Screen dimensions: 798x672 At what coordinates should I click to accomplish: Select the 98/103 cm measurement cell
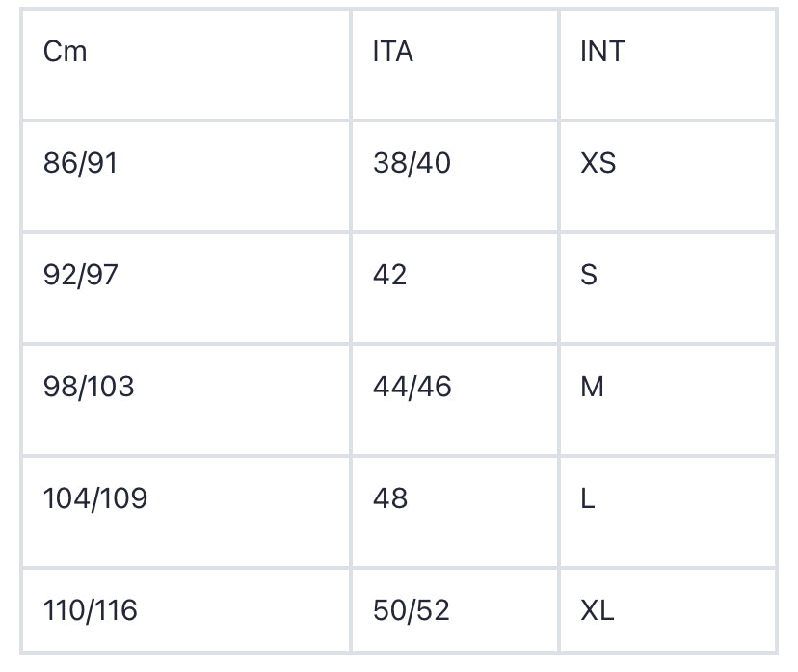(x=89, y=387)
